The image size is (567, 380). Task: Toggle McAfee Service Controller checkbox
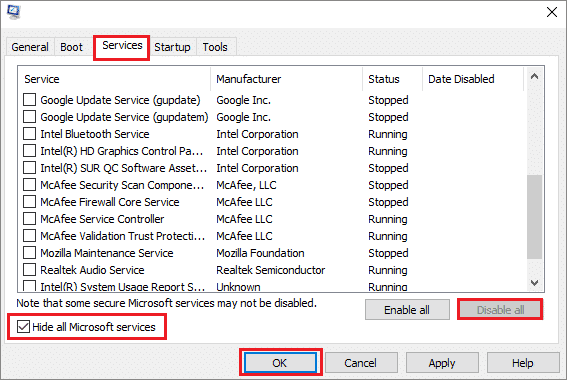point(29,218)
